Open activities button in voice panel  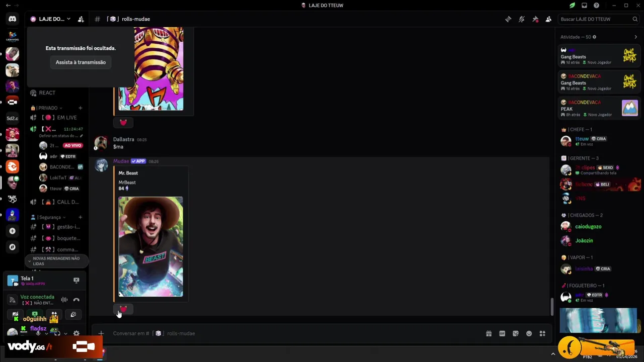click(54, 315)
